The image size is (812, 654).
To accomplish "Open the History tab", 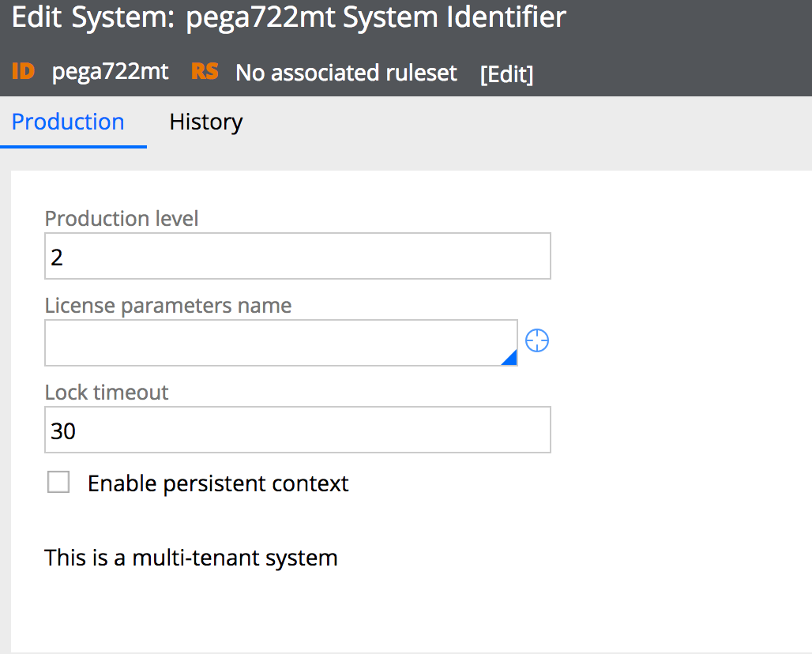I will [206, 122].
